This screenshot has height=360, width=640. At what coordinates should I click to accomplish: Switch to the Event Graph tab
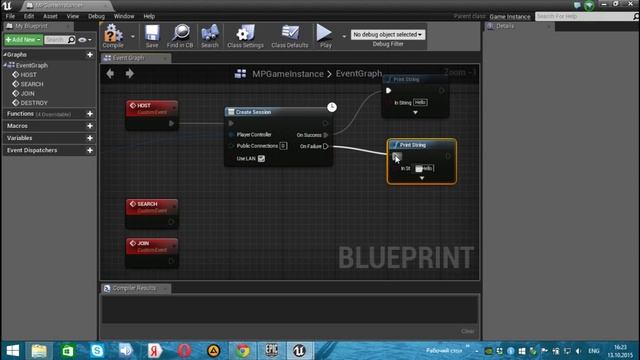click(136, 58)
